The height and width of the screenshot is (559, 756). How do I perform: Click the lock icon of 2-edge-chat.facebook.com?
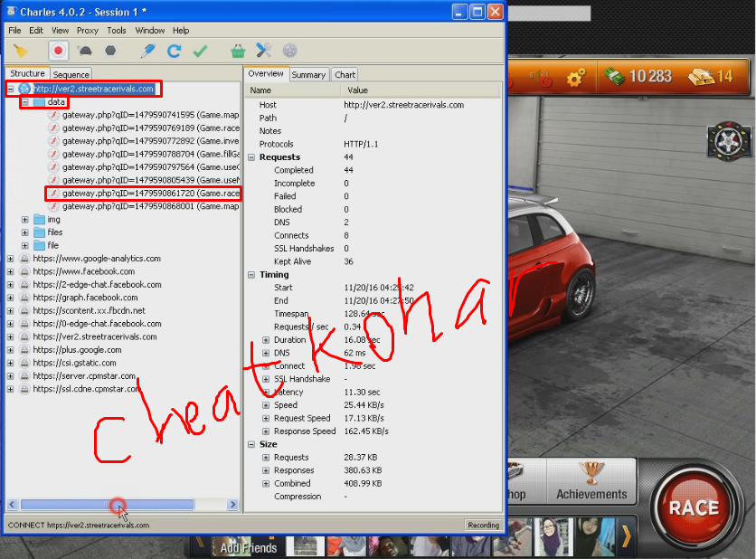point(24,285)
